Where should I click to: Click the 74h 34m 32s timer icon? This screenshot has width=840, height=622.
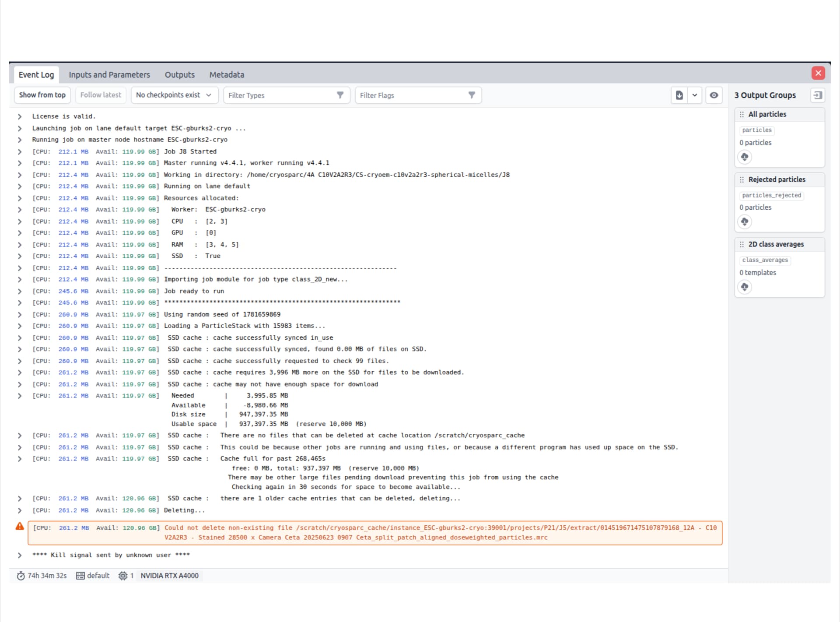(x=21, y=576)
